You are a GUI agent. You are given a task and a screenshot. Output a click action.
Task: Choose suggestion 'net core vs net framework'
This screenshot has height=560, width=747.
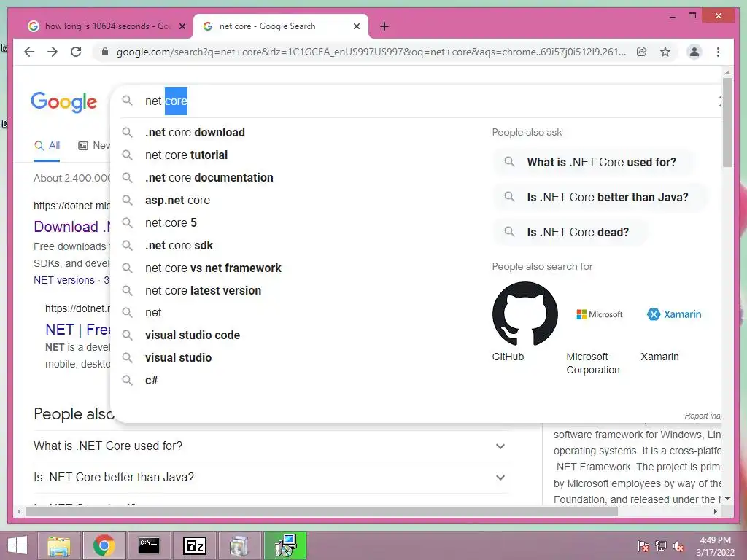(x=213, y=268)
